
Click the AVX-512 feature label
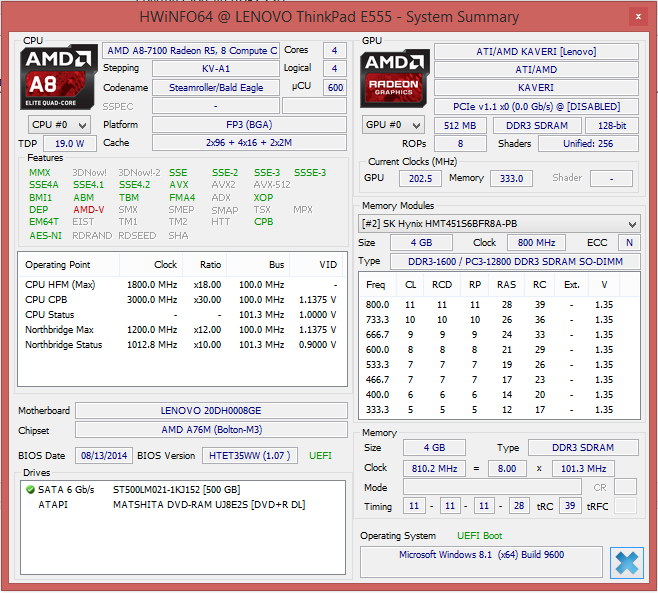point(272,185)
